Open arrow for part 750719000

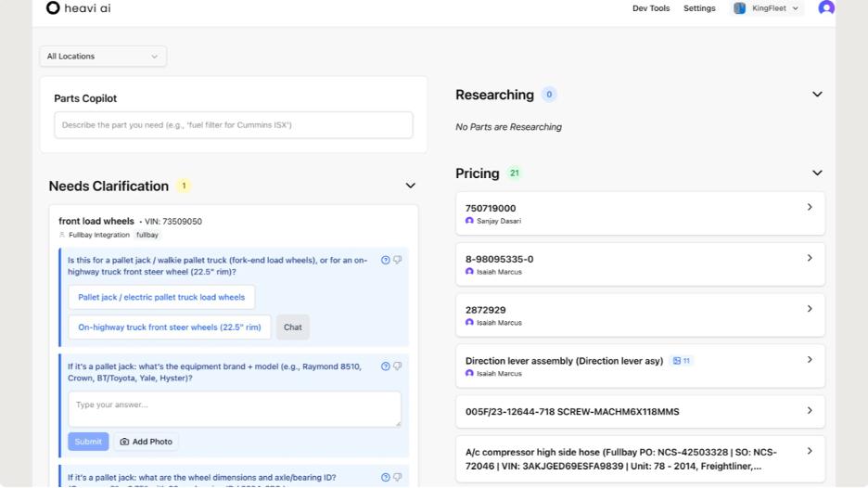[810, 208]
